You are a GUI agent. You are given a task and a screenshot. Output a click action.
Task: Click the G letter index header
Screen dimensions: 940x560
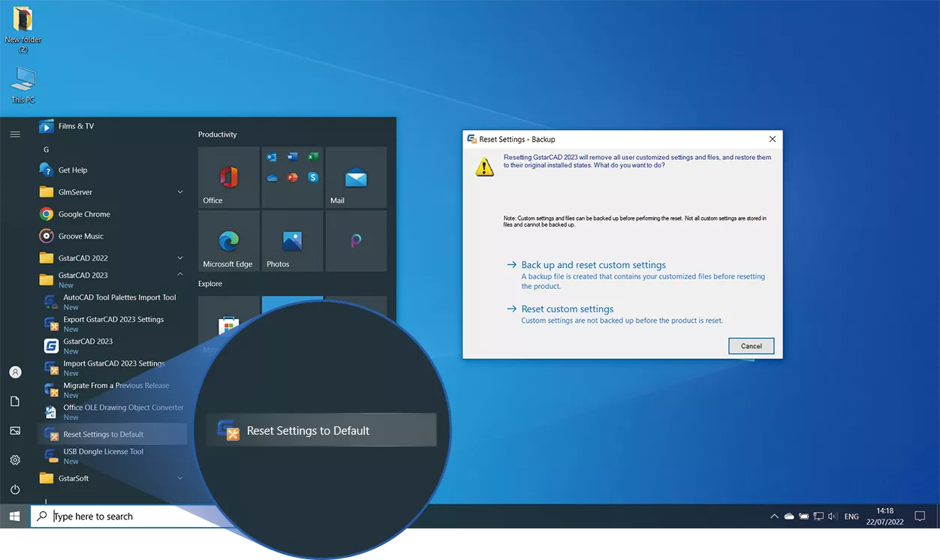click(x=46, y=149)
